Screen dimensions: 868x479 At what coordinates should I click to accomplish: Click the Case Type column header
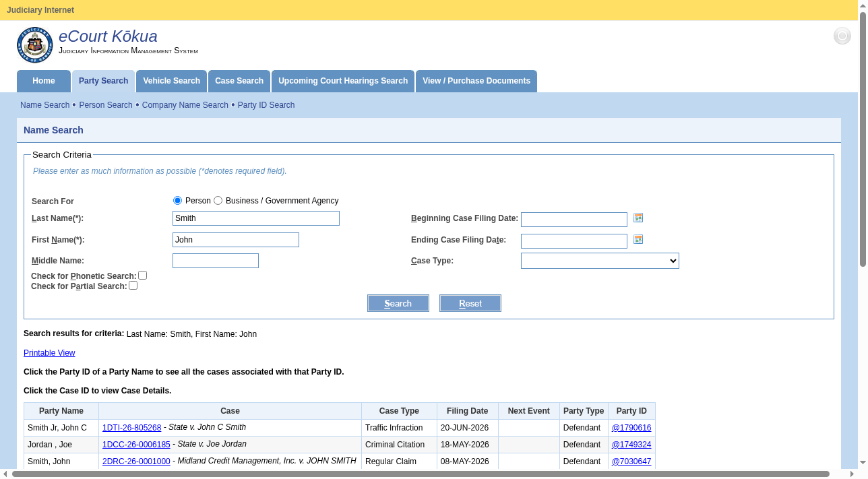[399, 411]
